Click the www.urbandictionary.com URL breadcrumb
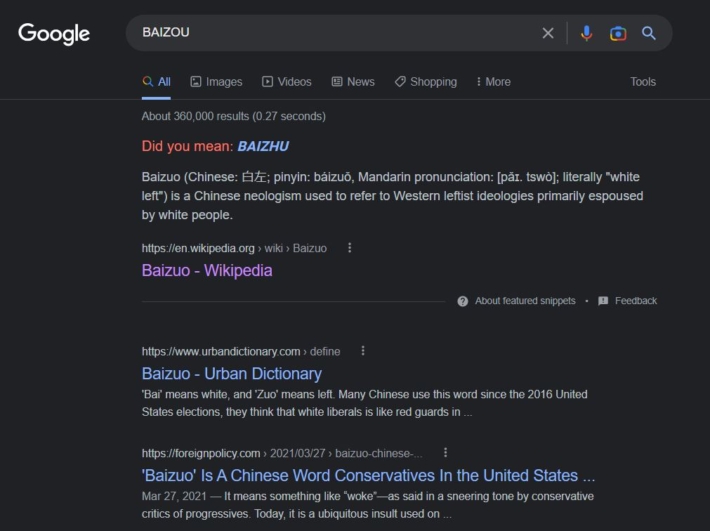The width and height of the screenshot is (710, 531). [x=241, y=351]
